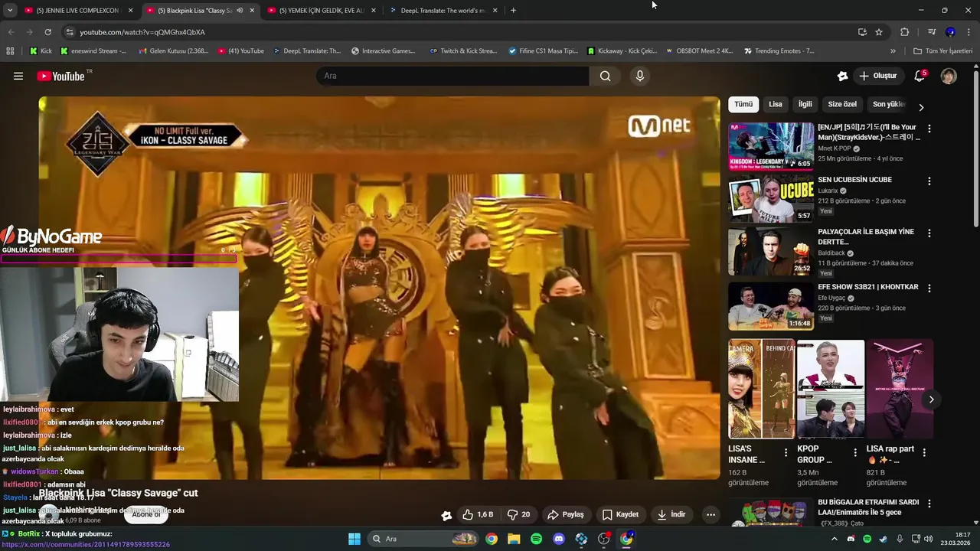Open File Explorer from the taskbar
The image size is (980, 551).
pyautogui.click(x=514, y=539)
